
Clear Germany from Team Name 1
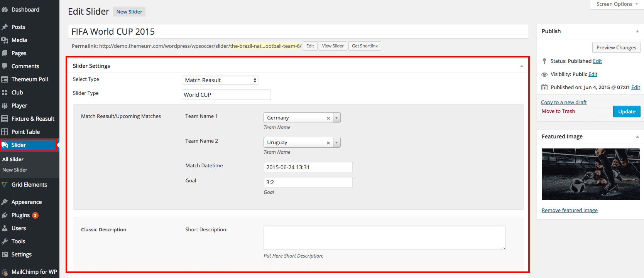pos(328,118)
